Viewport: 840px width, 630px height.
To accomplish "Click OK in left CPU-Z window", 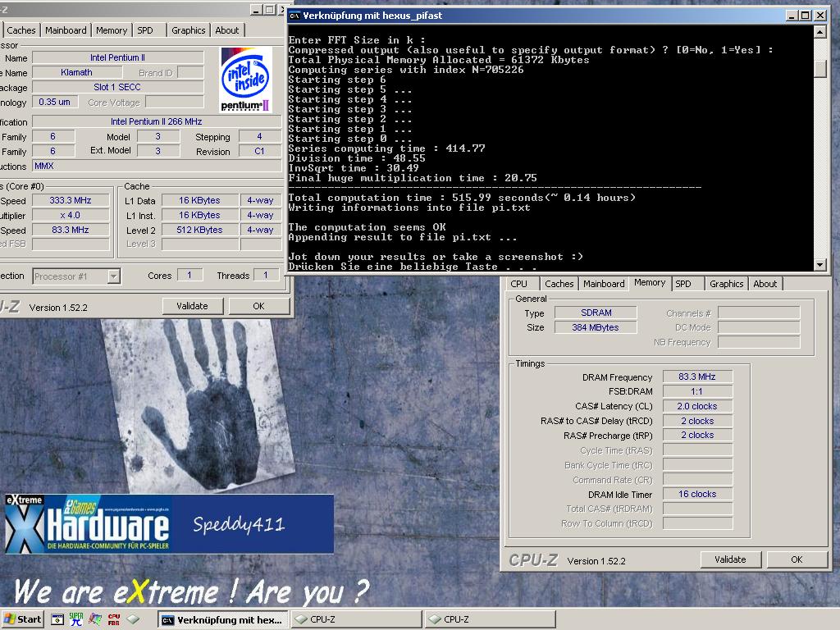I will 258,306.
